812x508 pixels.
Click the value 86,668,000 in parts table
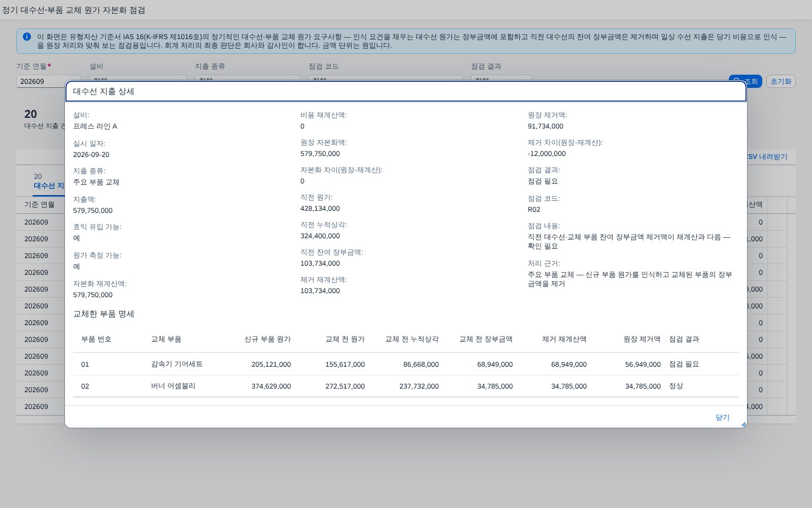pos(421,364)
